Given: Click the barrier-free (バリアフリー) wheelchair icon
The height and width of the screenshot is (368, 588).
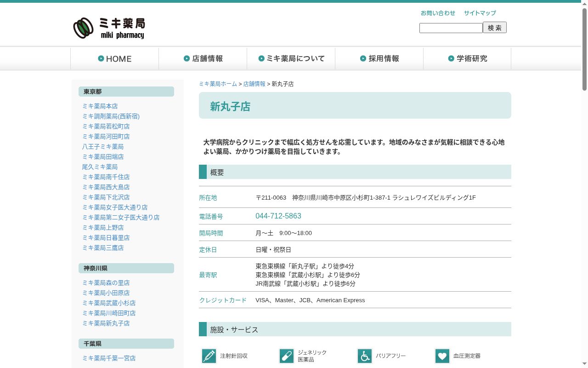Looking at the screenshot, I should click(365, 356).
